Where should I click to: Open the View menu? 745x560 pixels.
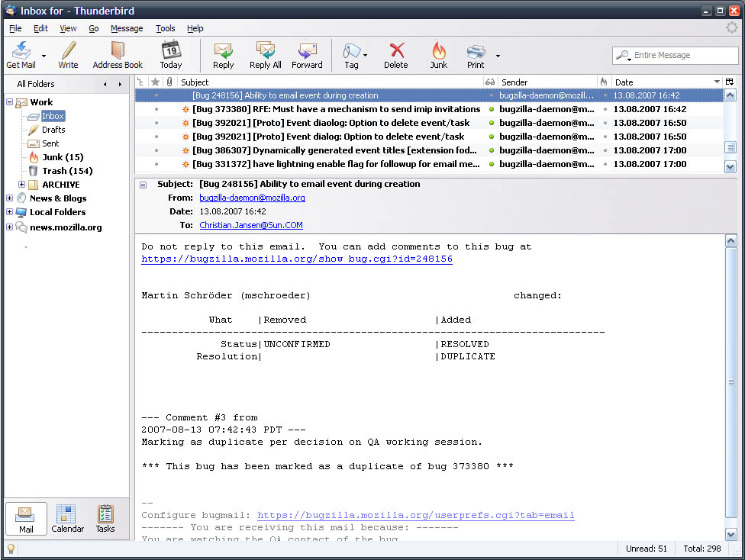(x=68, y=28)
